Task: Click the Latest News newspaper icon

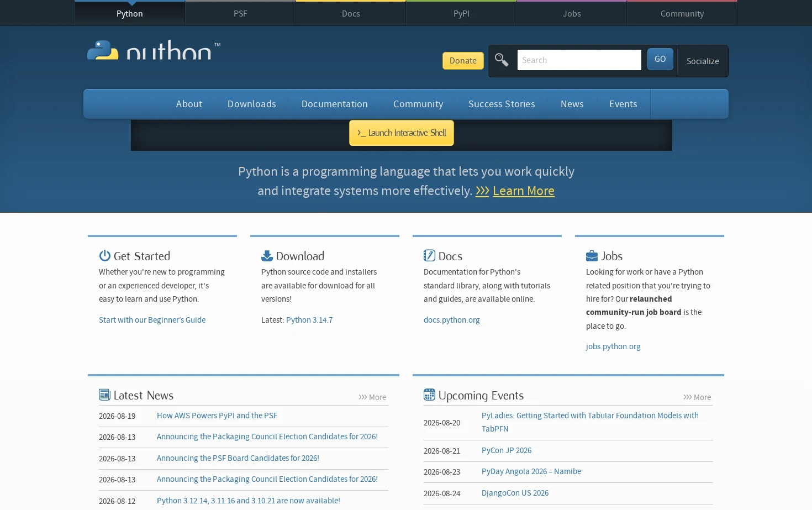Action: pyautogui.click(x=105, y=395)
